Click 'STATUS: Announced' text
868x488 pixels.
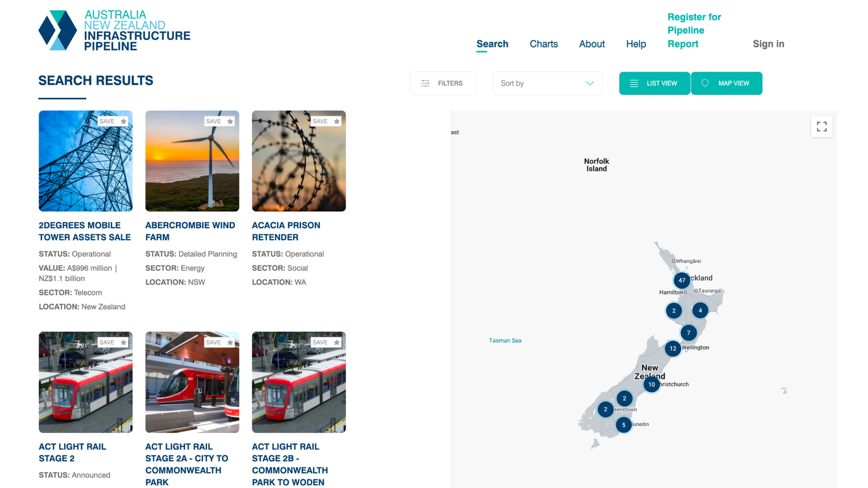[x=74, y=475]
